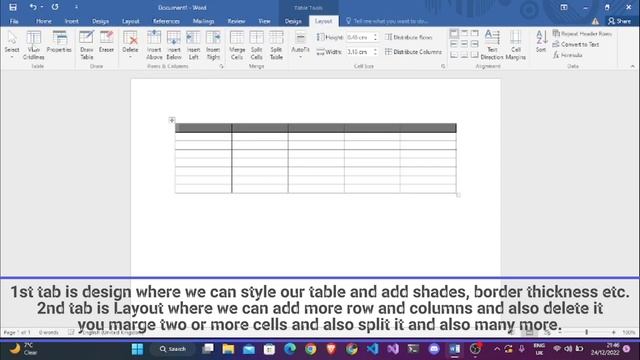Click the Redo/Repeat icon
Image resolution: width=640 pixels, height=360 pixels.
[55, 7]
